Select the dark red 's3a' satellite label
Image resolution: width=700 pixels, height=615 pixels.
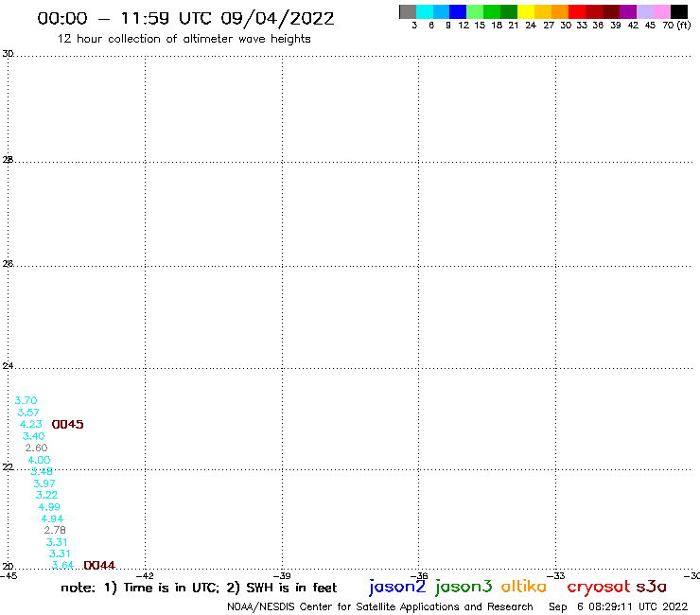652,587
